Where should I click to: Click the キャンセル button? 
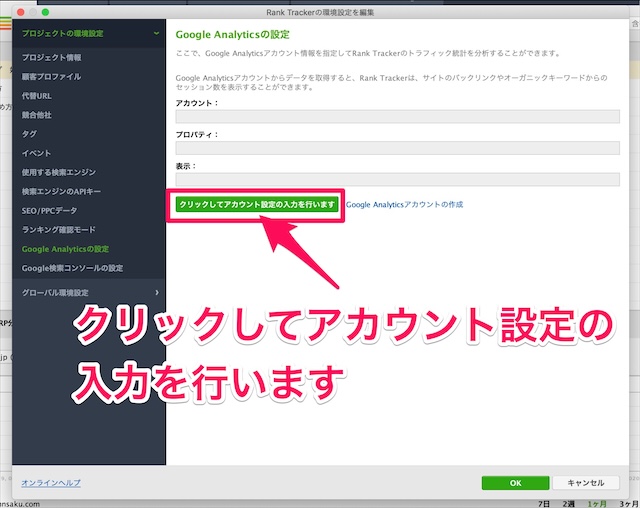[586, 483]
